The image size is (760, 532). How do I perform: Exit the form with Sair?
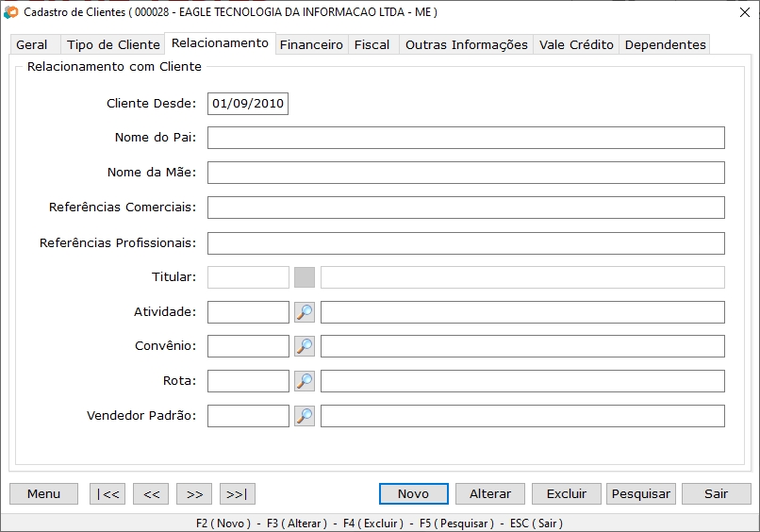[x=716, y=493]
